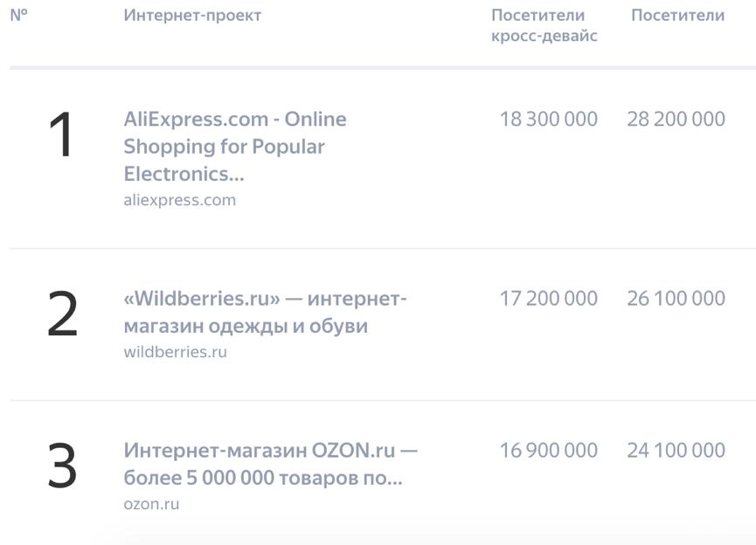Select rank number 1 in the table
This screenshot has width=756, height=545.
61,137
